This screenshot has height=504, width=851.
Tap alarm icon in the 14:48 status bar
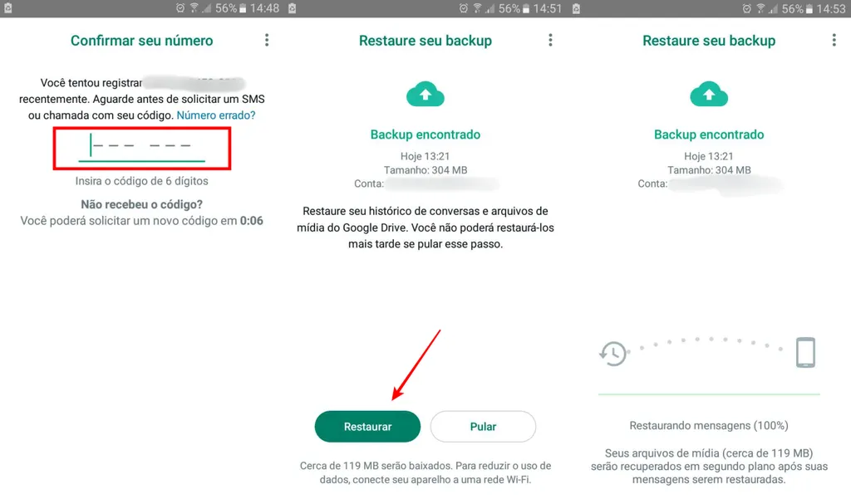[x=180, y=8]
